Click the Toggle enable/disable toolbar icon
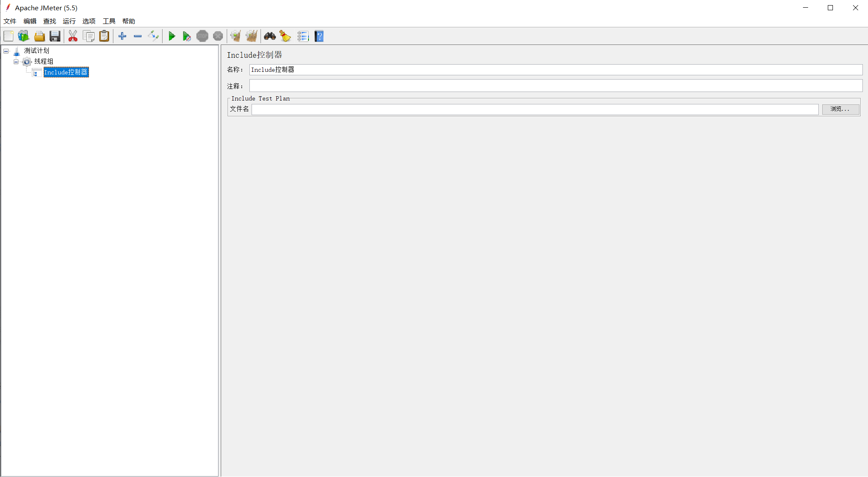 tap(153, 36)
